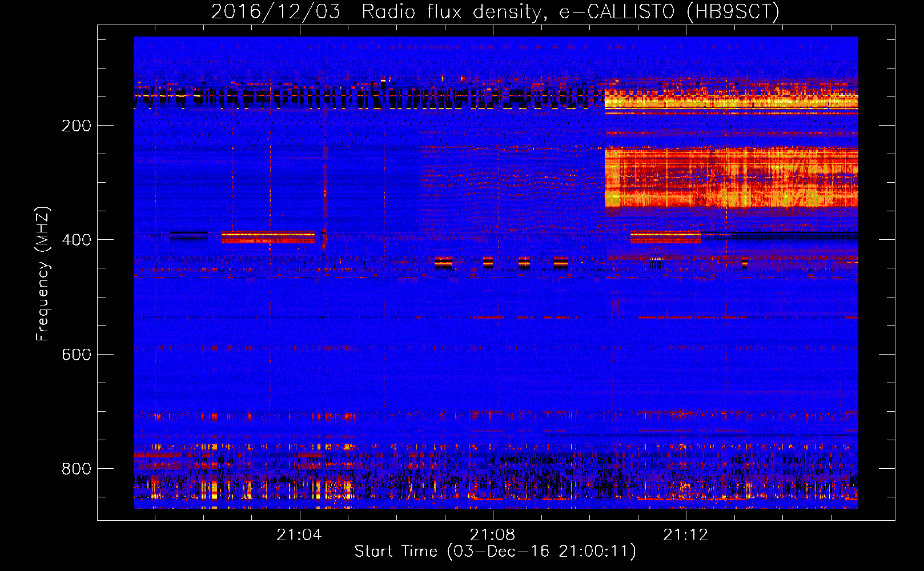Click the '600' frequency tick label
Screen dimensions: 924x571
point(77,355)
